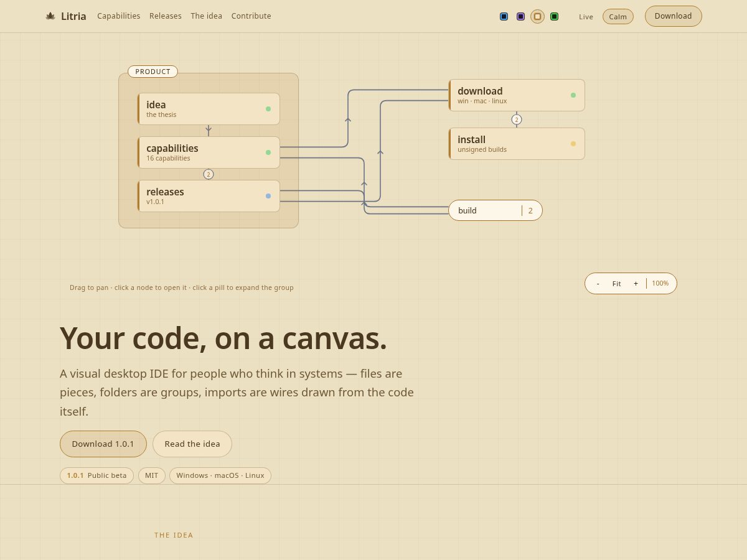This screenshot has width=747, height=560.
Task: Click green status dot on idea node
Action: coord(268,109)
